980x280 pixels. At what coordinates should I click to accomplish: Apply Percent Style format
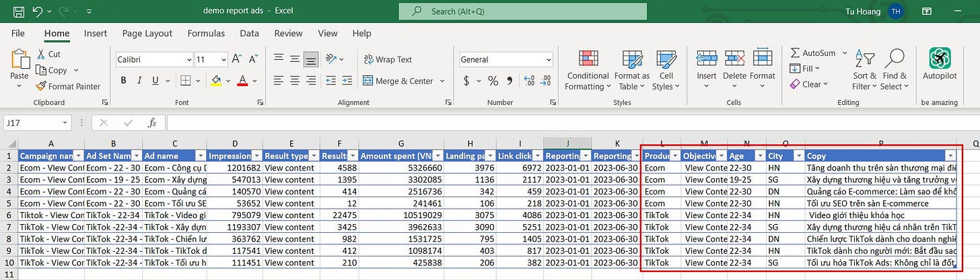click(493, 81)
